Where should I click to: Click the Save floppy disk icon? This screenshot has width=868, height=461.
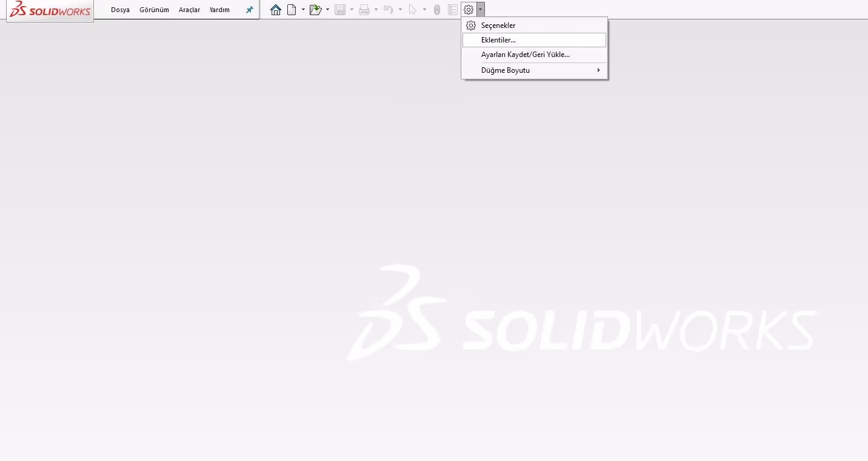coord(340,10)
